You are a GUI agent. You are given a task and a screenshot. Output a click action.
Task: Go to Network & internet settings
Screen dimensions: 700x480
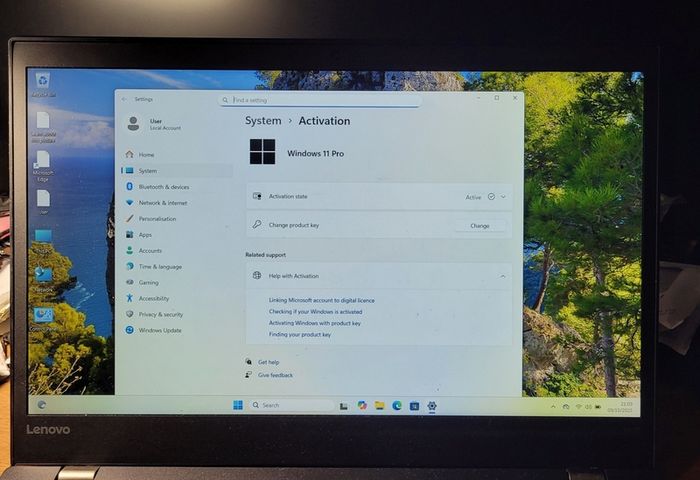[162, 203]
